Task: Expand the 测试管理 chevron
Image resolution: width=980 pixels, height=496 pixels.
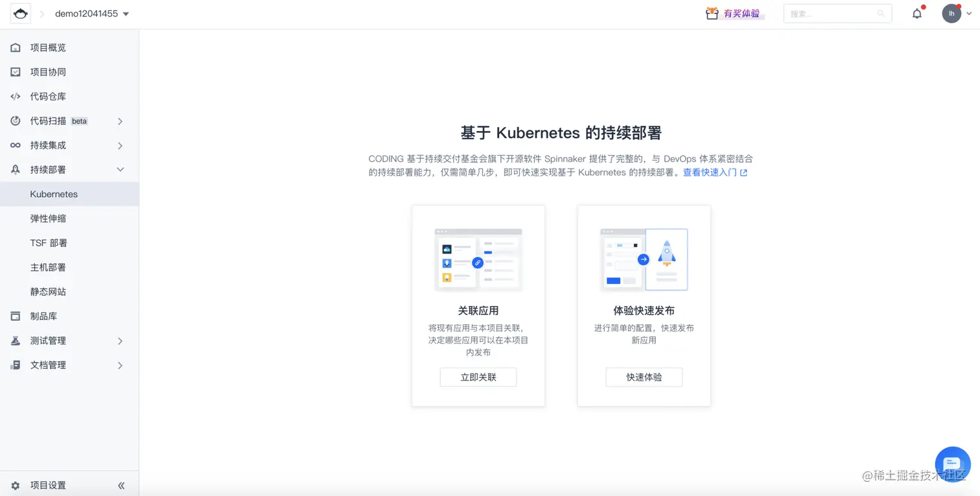Action: (x=120, y=341)
